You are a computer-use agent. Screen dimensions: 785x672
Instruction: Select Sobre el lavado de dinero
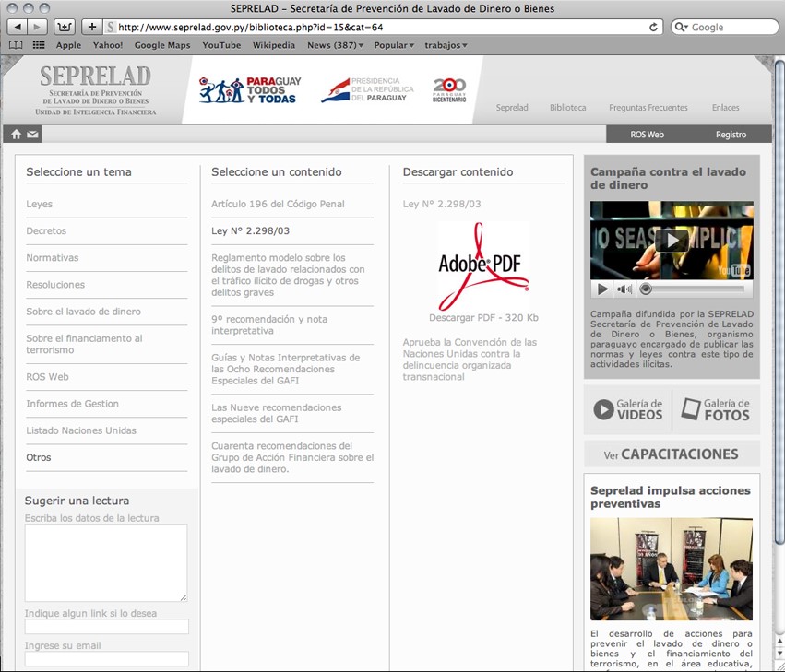click(83, 312)
